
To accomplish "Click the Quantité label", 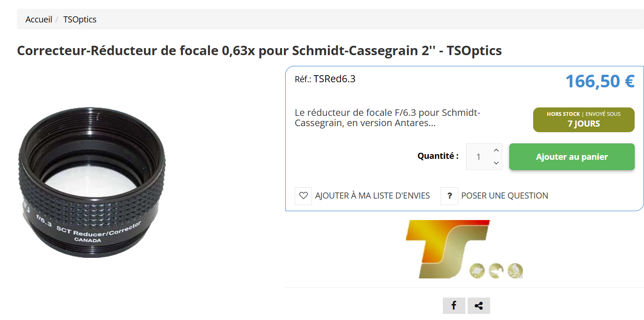I will tap(438, 156).
